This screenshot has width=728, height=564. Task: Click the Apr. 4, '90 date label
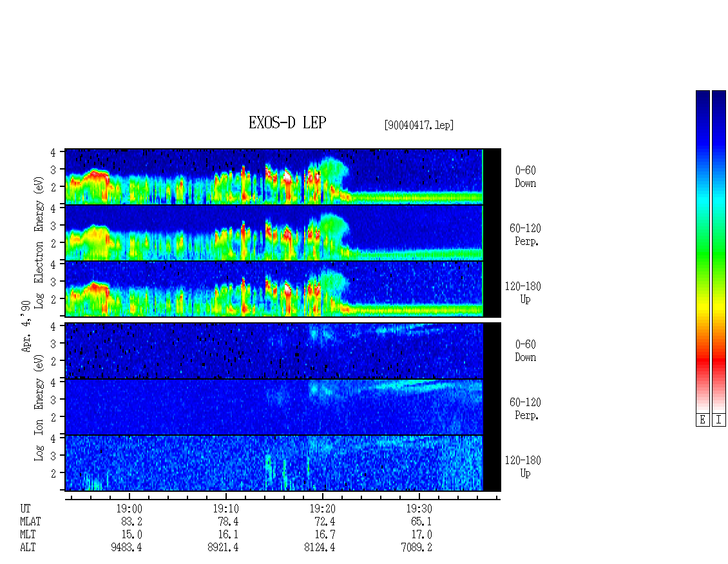26,326
